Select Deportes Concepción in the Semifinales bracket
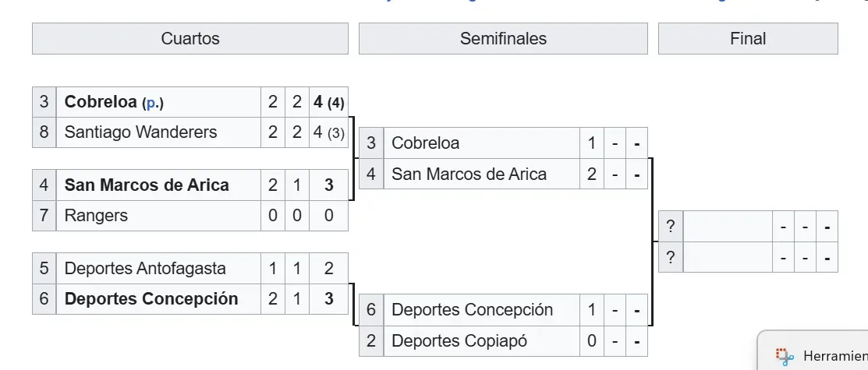The width and height of the screenshot is (868, 370). click(472, 310)
